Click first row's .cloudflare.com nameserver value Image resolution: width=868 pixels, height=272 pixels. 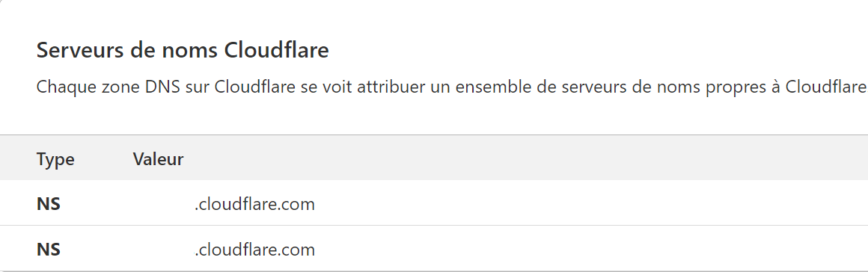[x=254, y=204]
